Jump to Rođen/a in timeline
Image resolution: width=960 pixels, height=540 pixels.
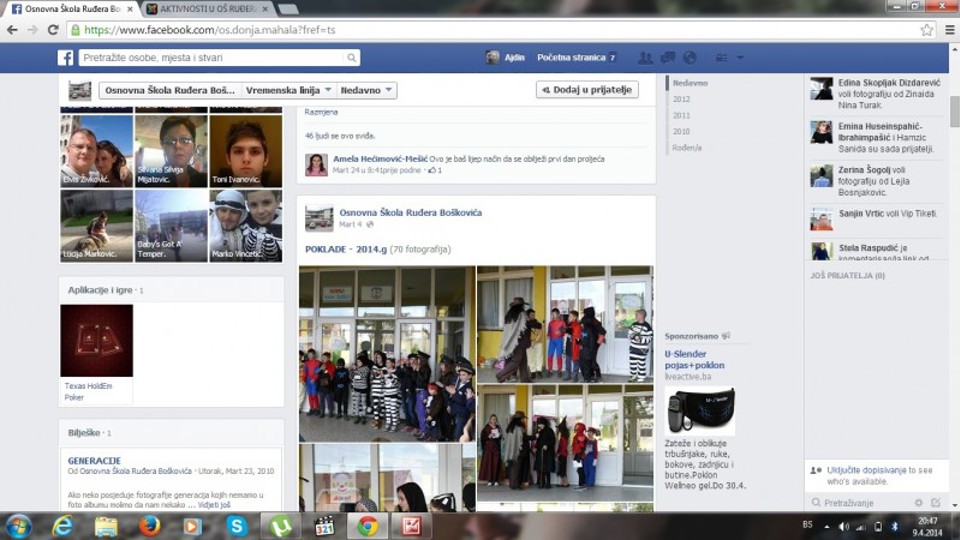pyautogui.click(x=687, y=148)
